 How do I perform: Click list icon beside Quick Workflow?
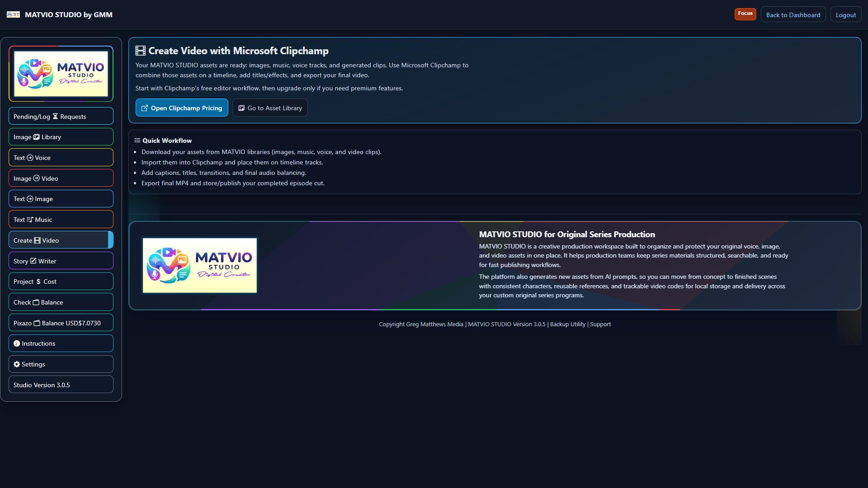tap(137, 141)
